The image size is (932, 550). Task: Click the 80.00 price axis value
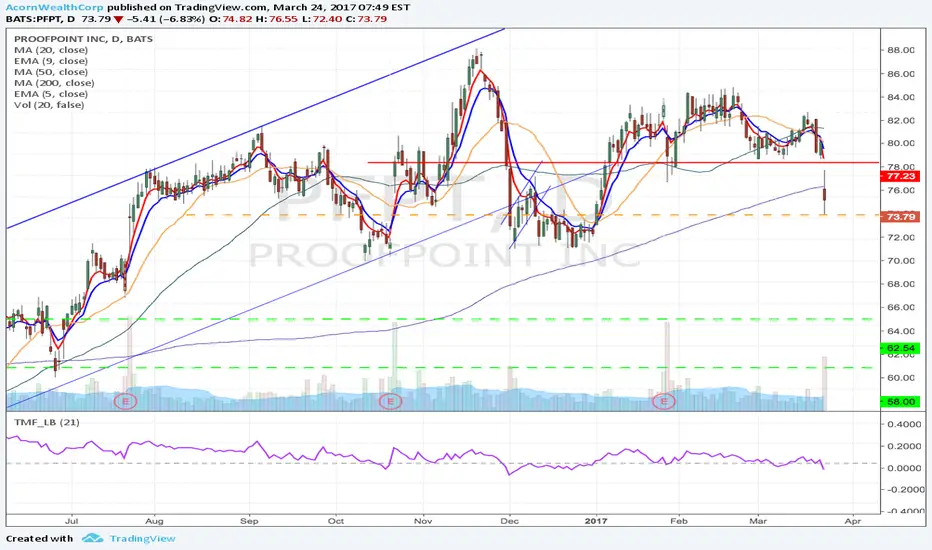click(x=901, y=143)
